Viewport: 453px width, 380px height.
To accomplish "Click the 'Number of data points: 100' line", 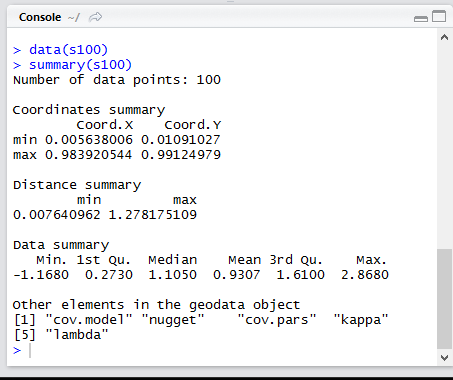I will [117, 80].
